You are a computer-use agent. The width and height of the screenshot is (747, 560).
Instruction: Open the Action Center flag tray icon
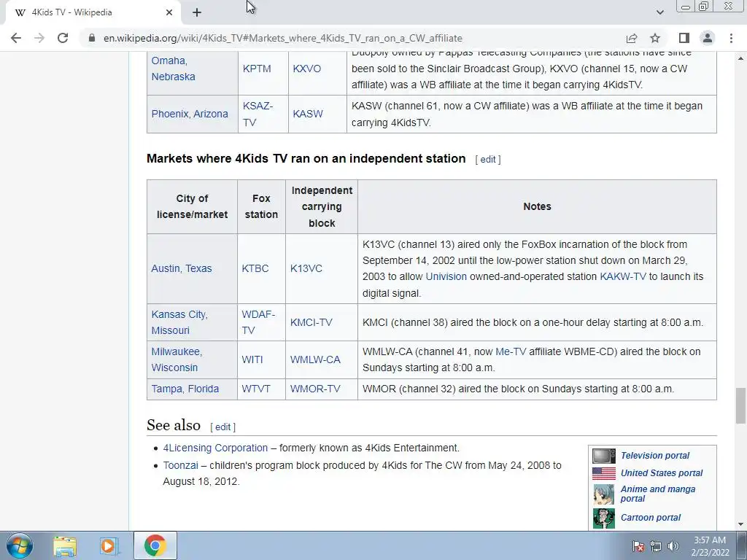point(638,546)
